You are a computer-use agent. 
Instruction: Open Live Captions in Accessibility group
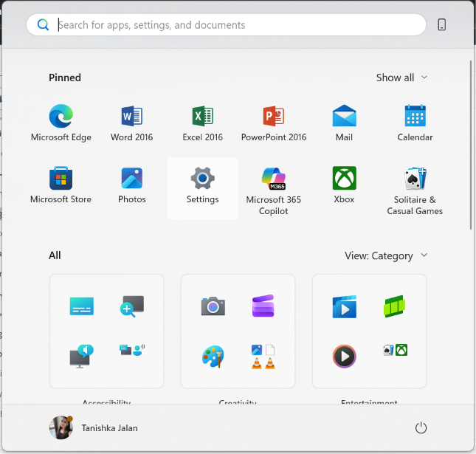coord(82,306)
